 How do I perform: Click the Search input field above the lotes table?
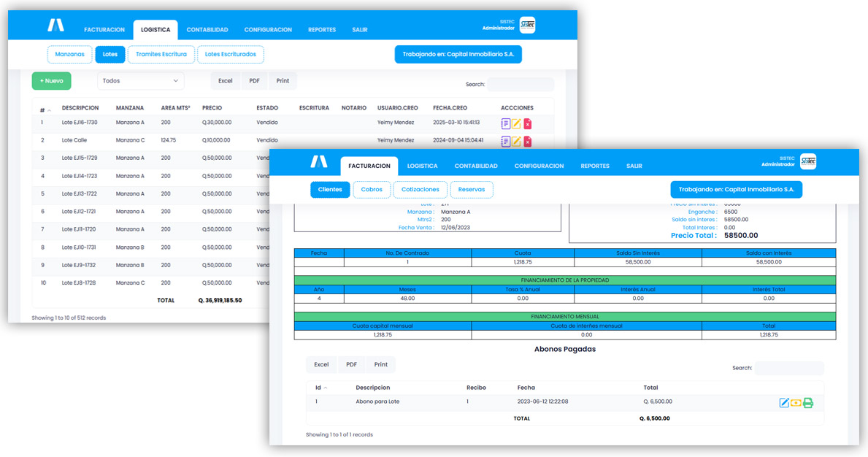coord(521,84)
